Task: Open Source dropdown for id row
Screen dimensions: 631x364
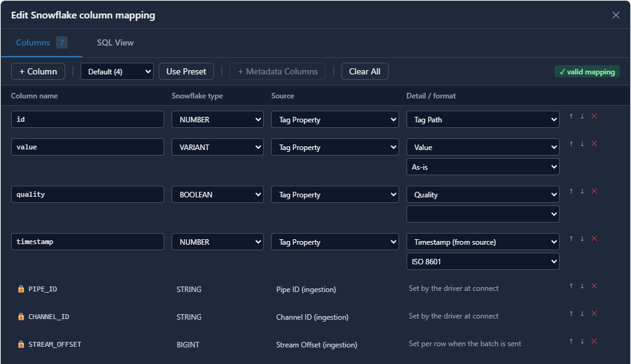Action: tap(335, 119)
